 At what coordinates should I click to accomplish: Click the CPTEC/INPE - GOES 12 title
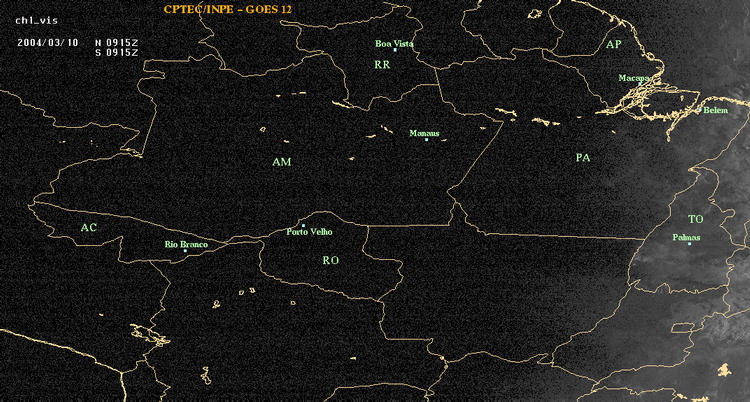(228, 9)
